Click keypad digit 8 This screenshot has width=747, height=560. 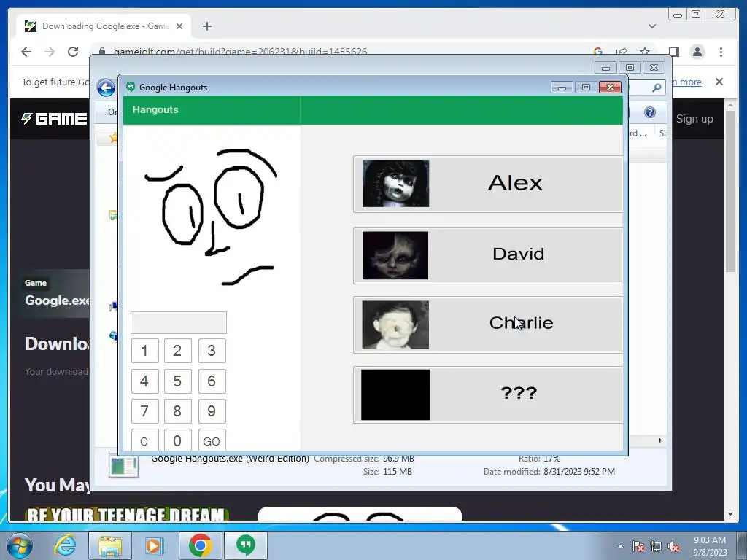[x=178, y=411]
